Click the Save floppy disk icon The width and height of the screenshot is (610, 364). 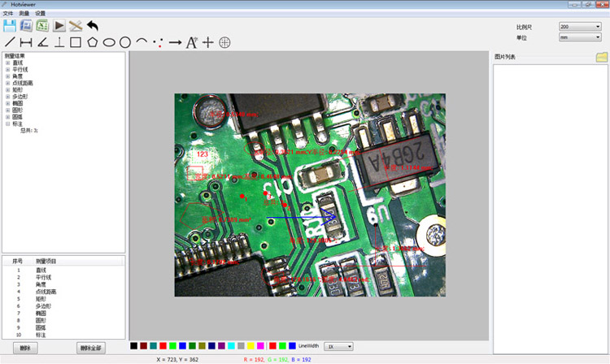point(10,26)
